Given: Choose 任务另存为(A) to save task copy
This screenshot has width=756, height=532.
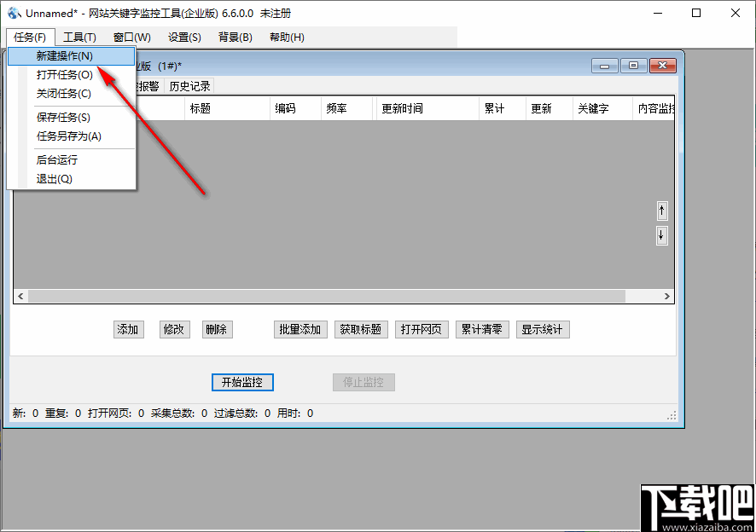Looking at the screenshot, I should [x=62, y=136].
